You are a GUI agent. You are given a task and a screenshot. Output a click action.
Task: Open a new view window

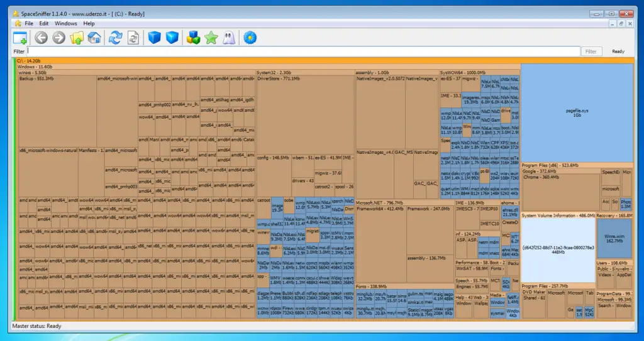pos(19,38)
